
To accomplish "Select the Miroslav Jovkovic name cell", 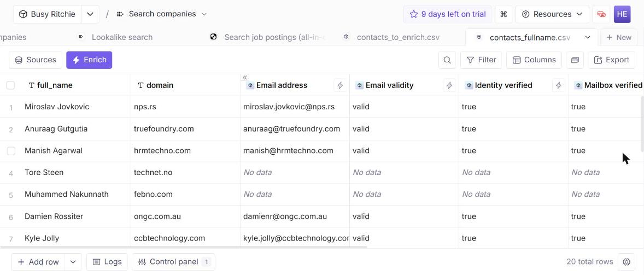I will (77, 107).
